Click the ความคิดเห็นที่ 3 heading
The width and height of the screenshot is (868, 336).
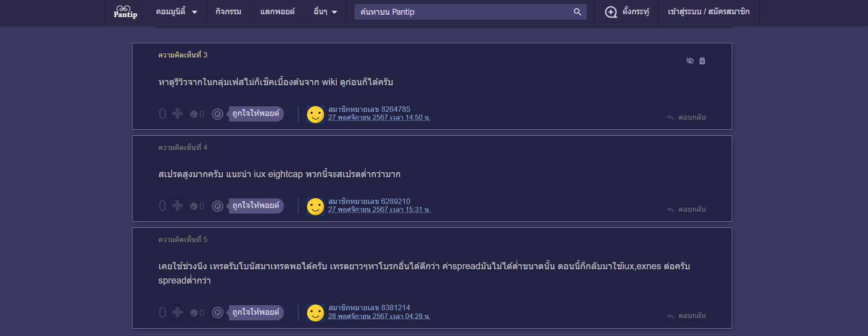click(183, 55)
